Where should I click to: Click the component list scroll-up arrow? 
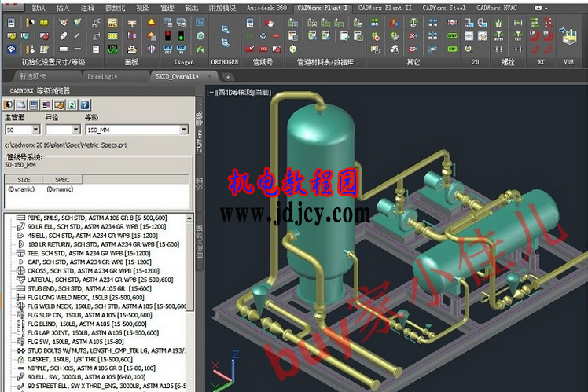[189, 218]
